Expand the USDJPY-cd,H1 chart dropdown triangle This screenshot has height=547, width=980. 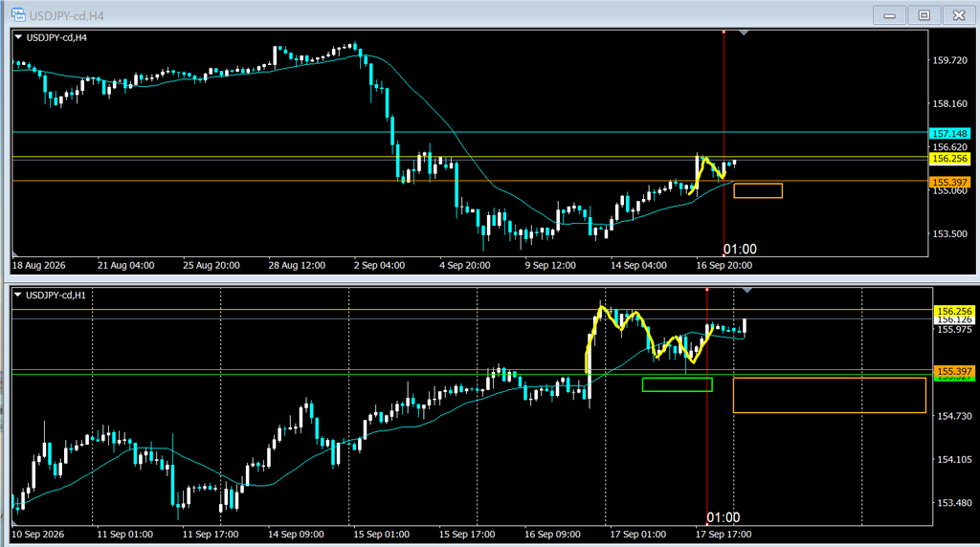point(18,295)
